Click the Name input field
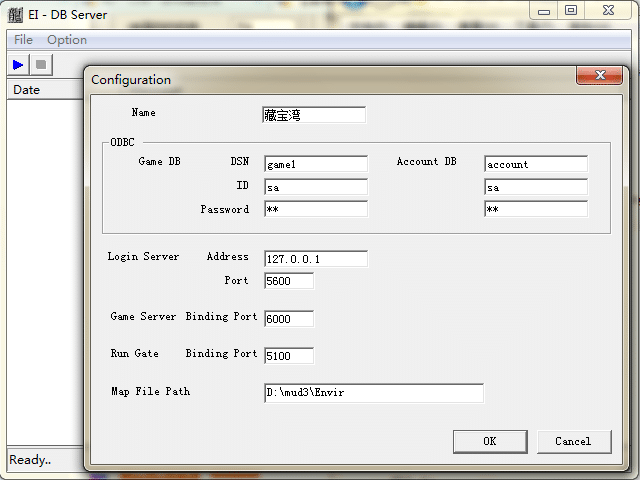Screen dimensions: 640x480 [x=314, y=115]
